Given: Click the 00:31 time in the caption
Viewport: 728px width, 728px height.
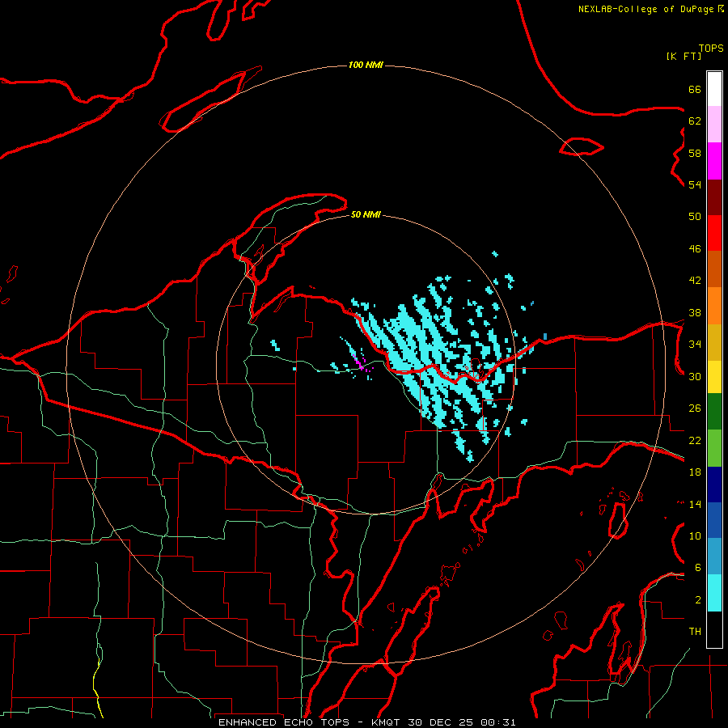Looking at the screenshot, I should [x=498, y=722].
